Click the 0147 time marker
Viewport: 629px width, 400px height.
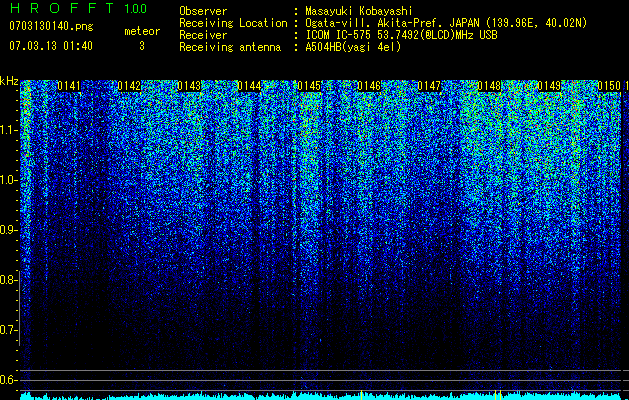tap(429, 86)
